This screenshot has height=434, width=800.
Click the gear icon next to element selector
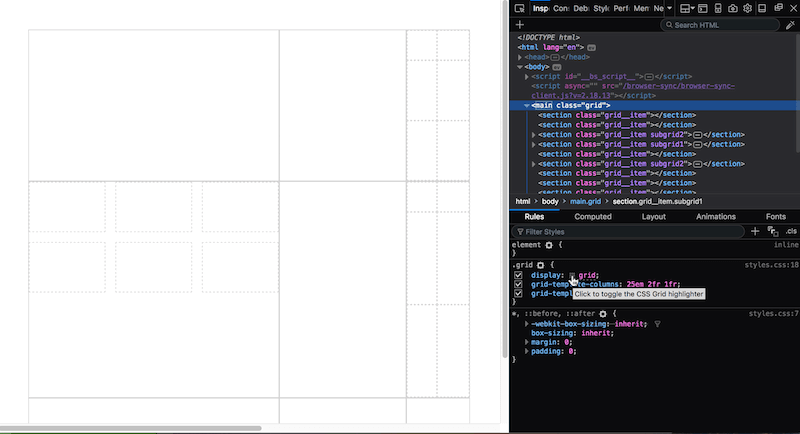pyautogui.click(x=549, y=245)
